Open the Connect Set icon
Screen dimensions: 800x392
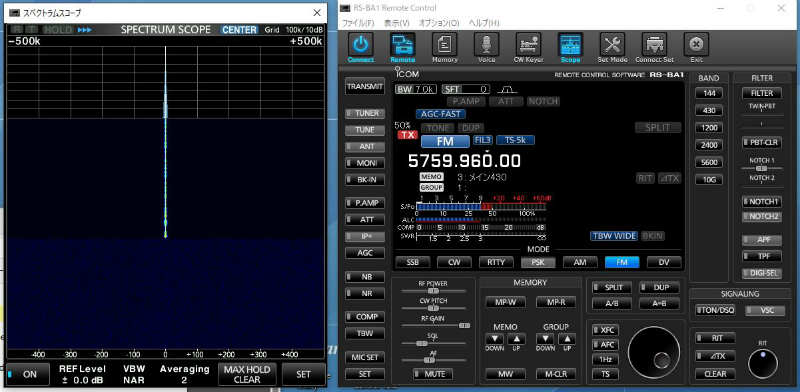tap(654, 45)
